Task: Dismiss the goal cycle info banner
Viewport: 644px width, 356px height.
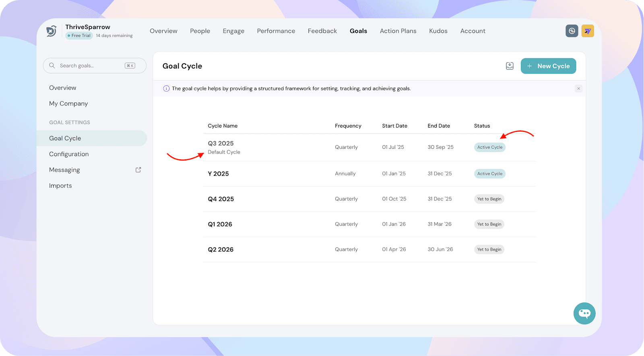Action: (x=578, y=88)
